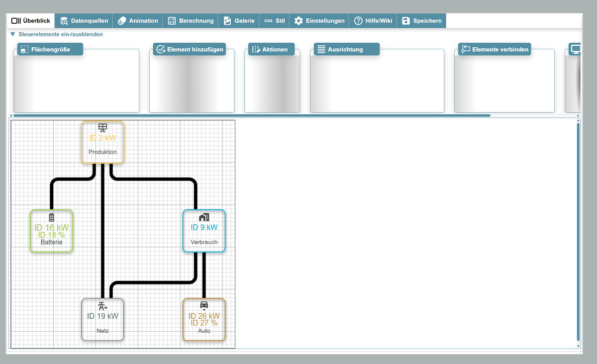This screenshot has width=597, height=364.
Task: Select the car icon on the Auto node
Action: (x=204, y=305)
